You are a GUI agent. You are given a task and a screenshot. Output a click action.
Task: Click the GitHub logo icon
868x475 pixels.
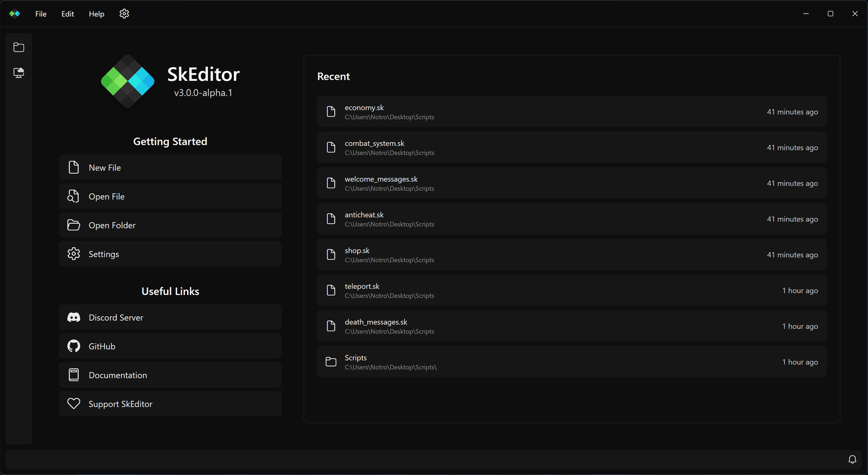click(74, 346)
